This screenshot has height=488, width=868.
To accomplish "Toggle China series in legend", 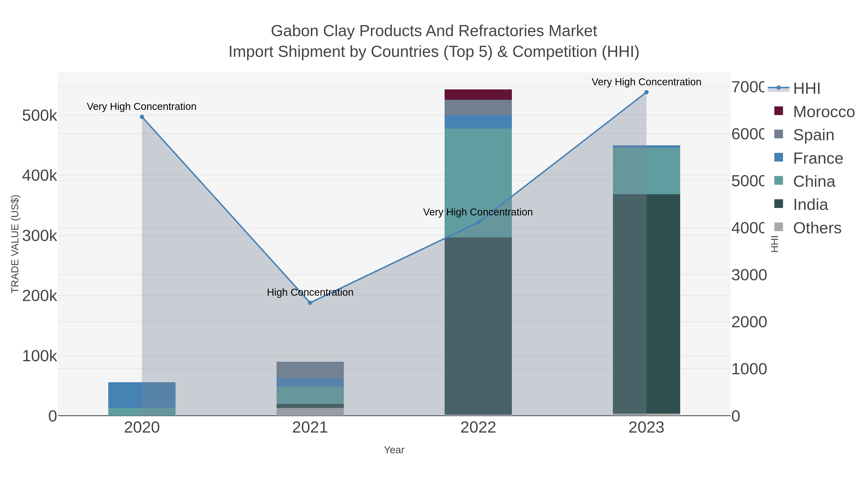I will tap(805, 181).
